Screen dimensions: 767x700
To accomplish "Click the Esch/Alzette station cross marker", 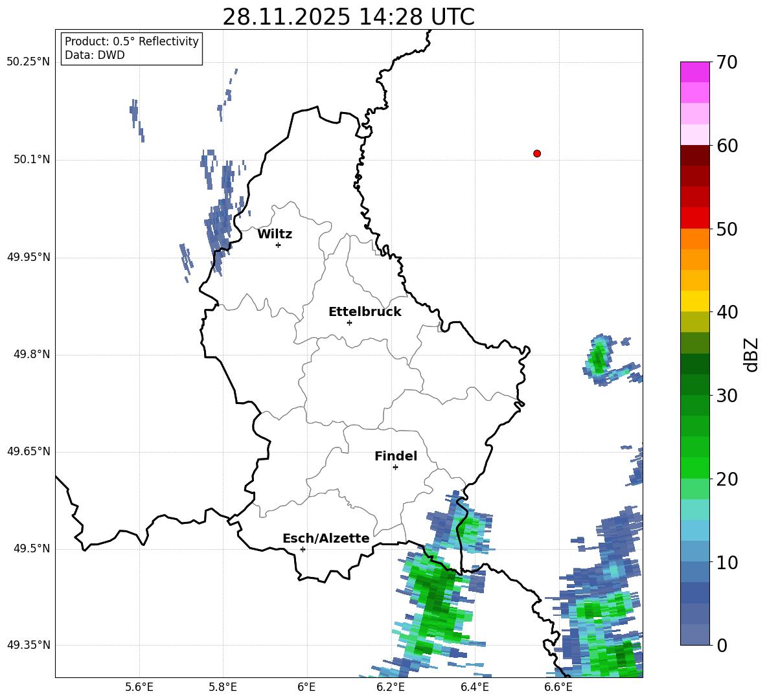I will click(303, 549).
